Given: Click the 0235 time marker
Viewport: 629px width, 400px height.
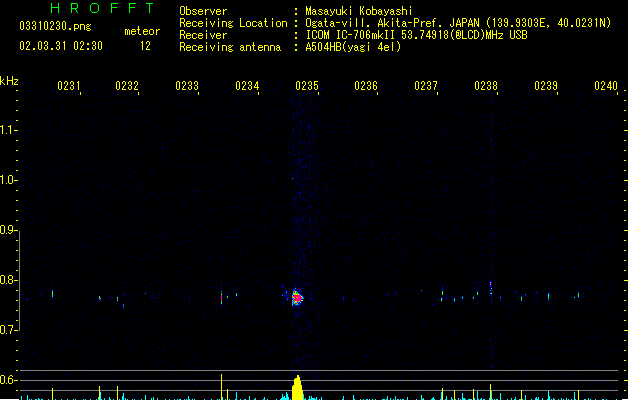Looking at the screenshot, I should coord(307,86).
